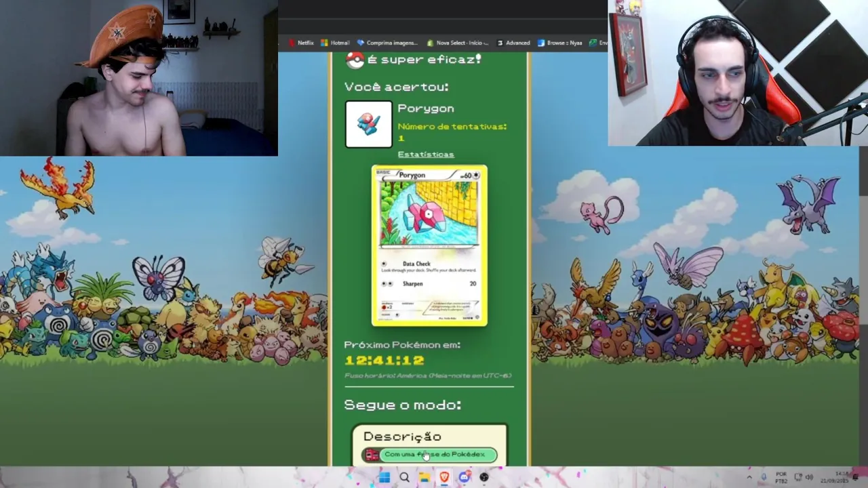Screen dimensions: 868x488
Task: Open the Netflix bookmark
Action: (x=301, y=43)
